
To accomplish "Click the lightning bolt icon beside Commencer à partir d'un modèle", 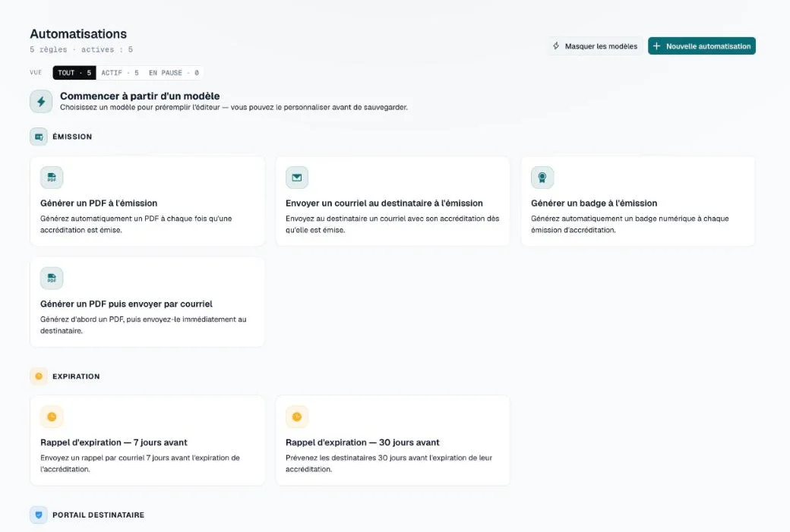I will pyautogui.click(x=41, y=102).
